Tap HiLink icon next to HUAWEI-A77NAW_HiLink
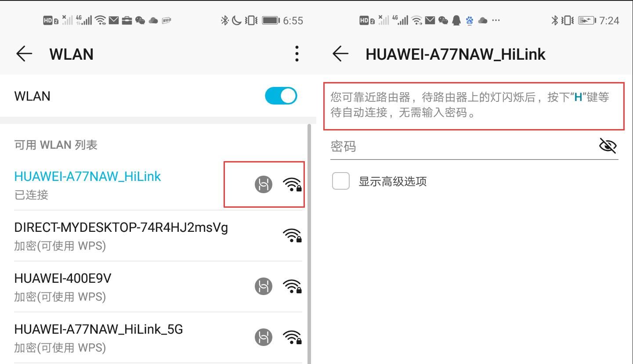Screen dimensions: 633x364 pyautogui.click(x=264, y=184)
